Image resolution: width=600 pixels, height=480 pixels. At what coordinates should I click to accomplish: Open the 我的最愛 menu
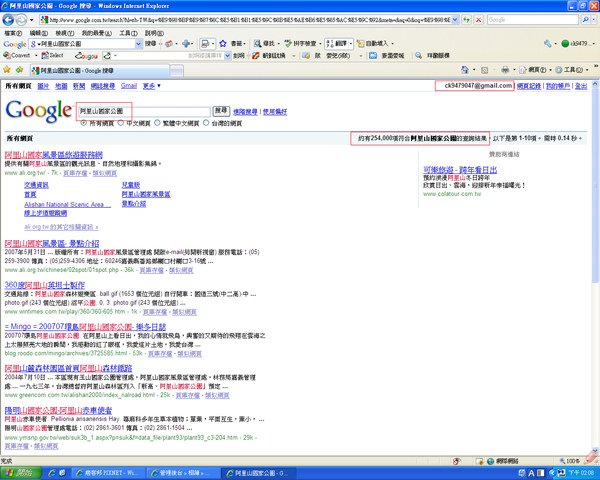point(97,33)
